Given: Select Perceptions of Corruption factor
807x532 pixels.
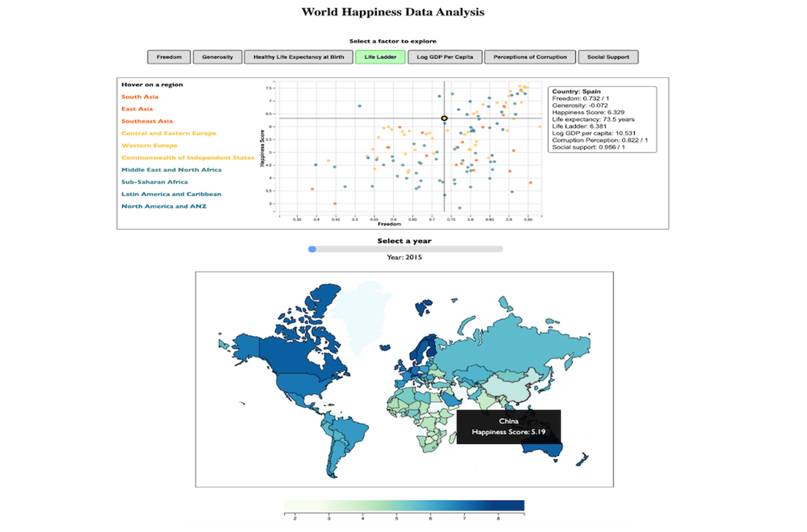Looking at the screenshot, I should tap(530, 57).
